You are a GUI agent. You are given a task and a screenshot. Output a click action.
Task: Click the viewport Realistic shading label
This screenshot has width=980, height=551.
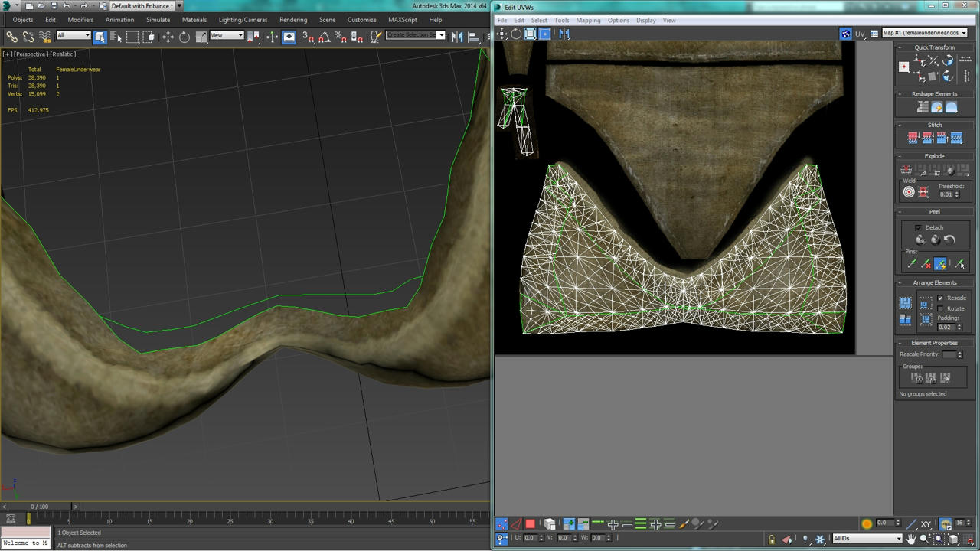click(64, 54)
